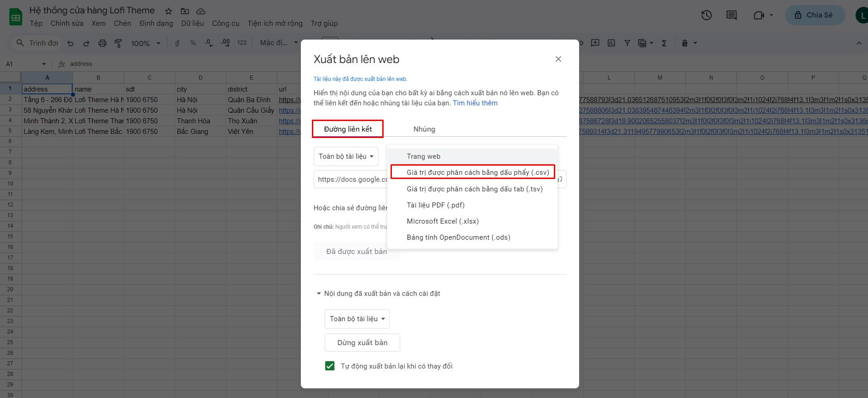Switch to the Nhúng tab
Image resolution: width=868 pixels, height=398 pixels.
pyautogui.click(x=424, y=129)
